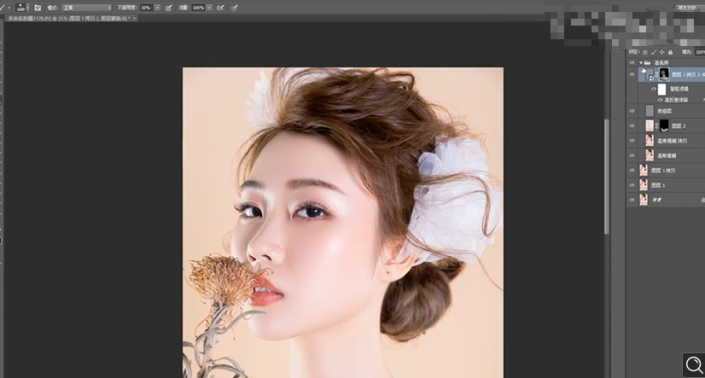Click the lock position icon
The width and height of the screenshot is (705, 378).
coord(661,52)
